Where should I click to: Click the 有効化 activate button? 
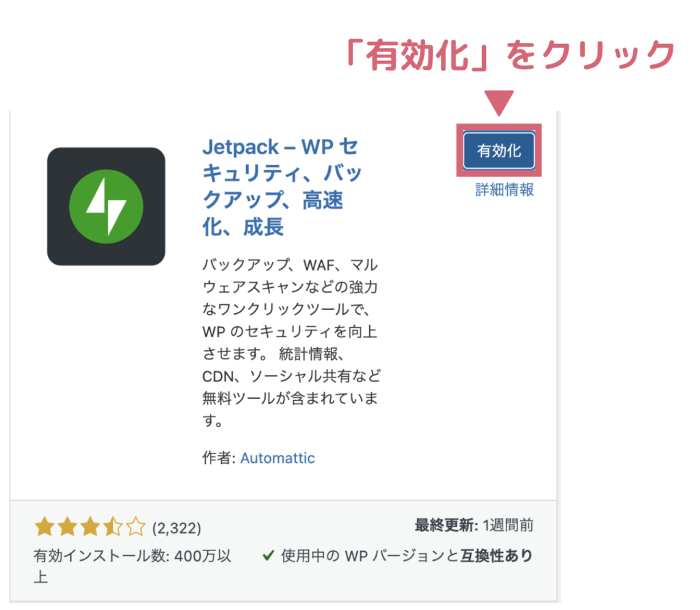[498, 150]
